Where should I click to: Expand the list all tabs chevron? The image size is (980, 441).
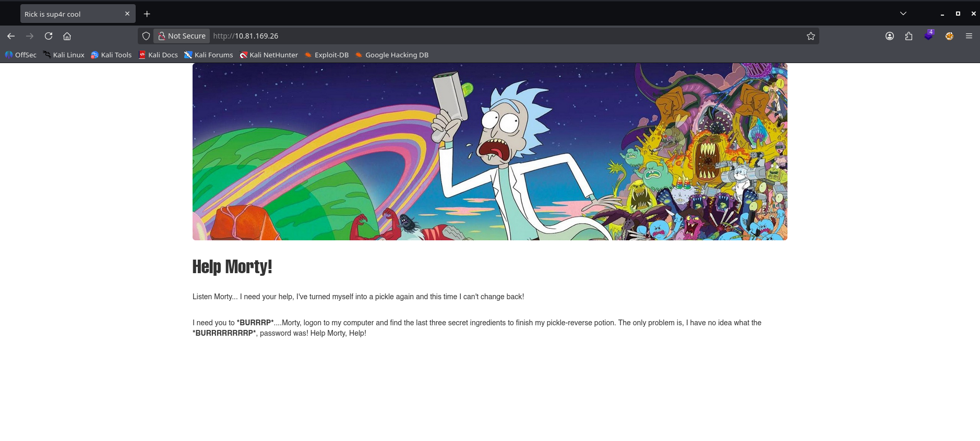point(903,14)
